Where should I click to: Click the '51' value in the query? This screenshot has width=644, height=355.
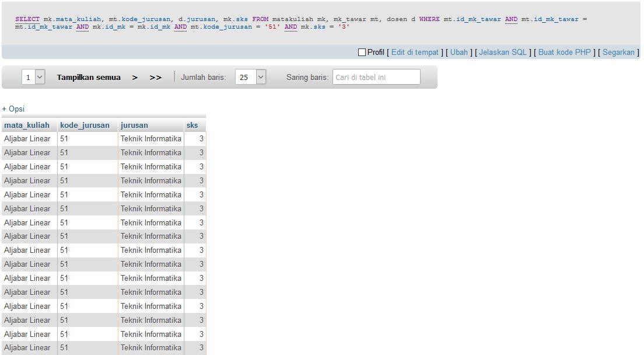coord(272,27)
